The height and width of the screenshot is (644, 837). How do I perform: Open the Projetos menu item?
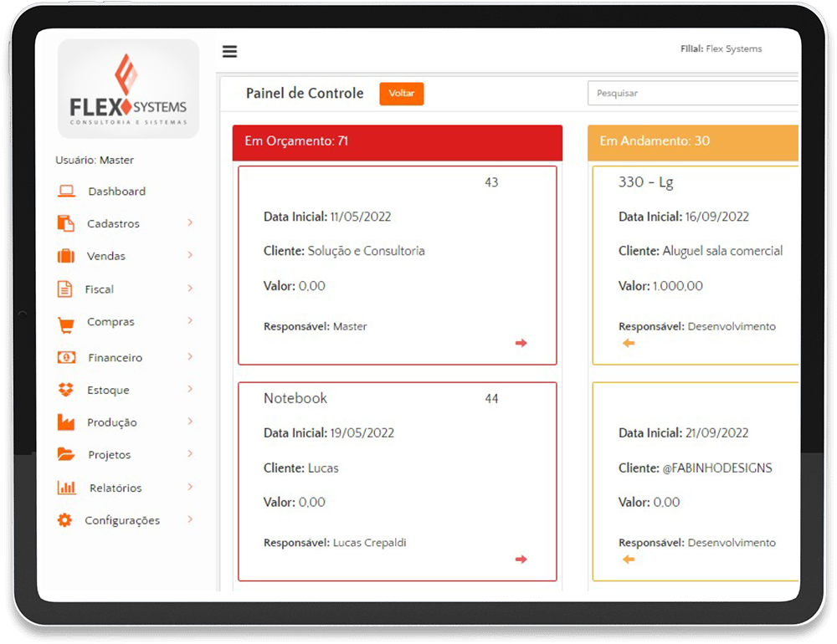(x=110, y=455)
